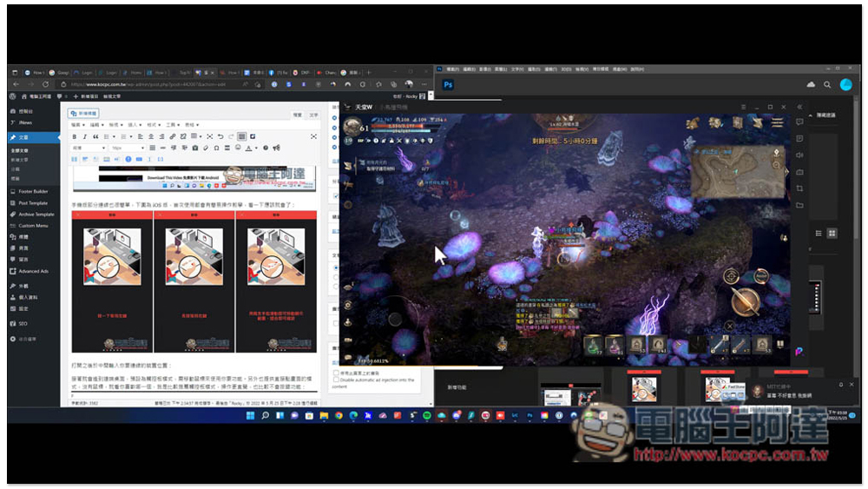Apply blockquote formatting in editor
The width and height of the screenshot is (868, 489).
(95, 136)
